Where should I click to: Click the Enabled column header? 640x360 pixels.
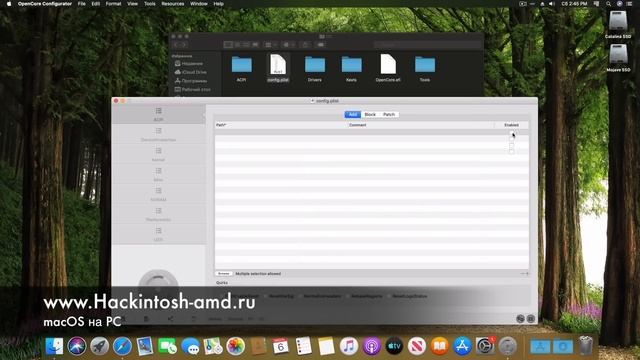511,125
